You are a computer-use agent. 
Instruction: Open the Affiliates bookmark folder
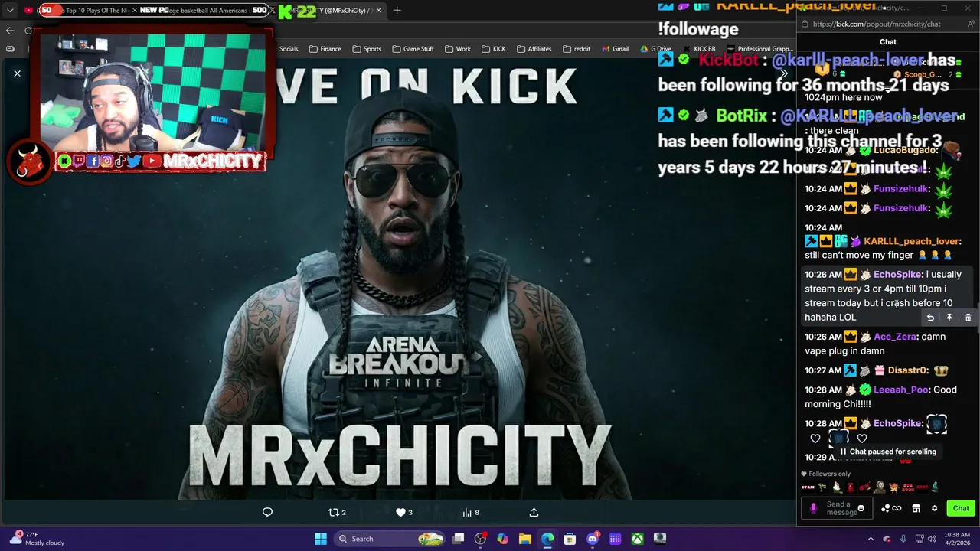534,49
